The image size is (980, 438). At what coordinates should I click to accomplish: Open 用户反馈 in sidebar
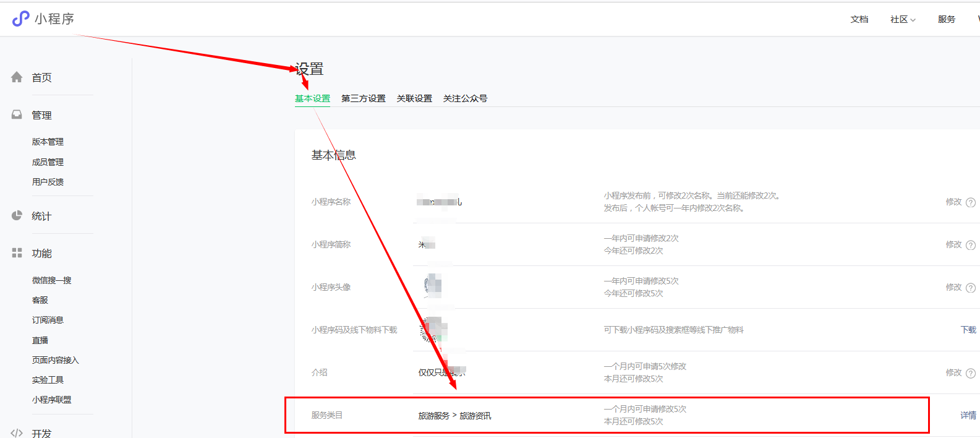[x=48, y=182]
